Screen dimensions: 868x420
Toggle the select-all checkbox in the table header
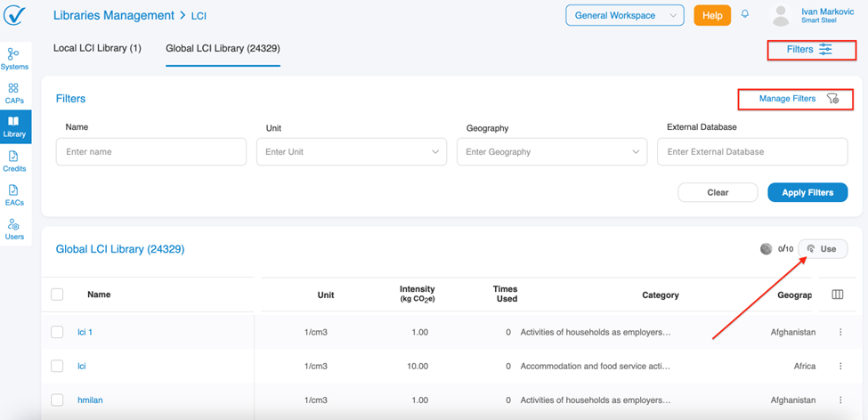coord(57,295)
